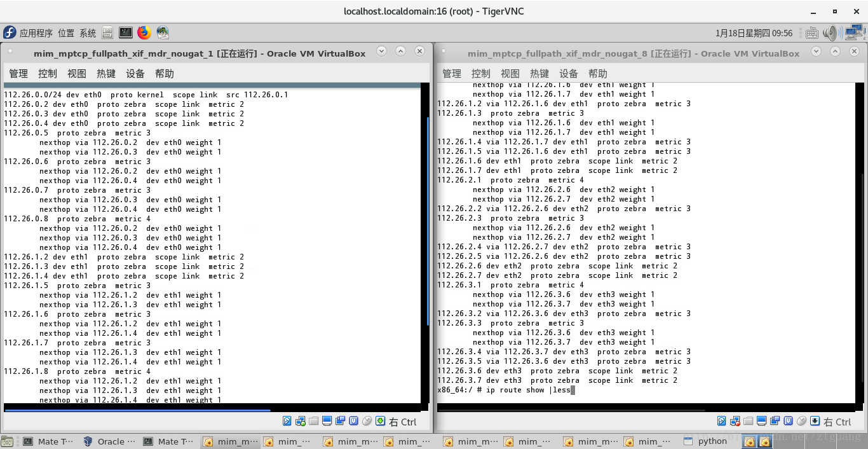Open 热键 menu in nougat_1 window

pyautogui.click(x=106, y=74)
